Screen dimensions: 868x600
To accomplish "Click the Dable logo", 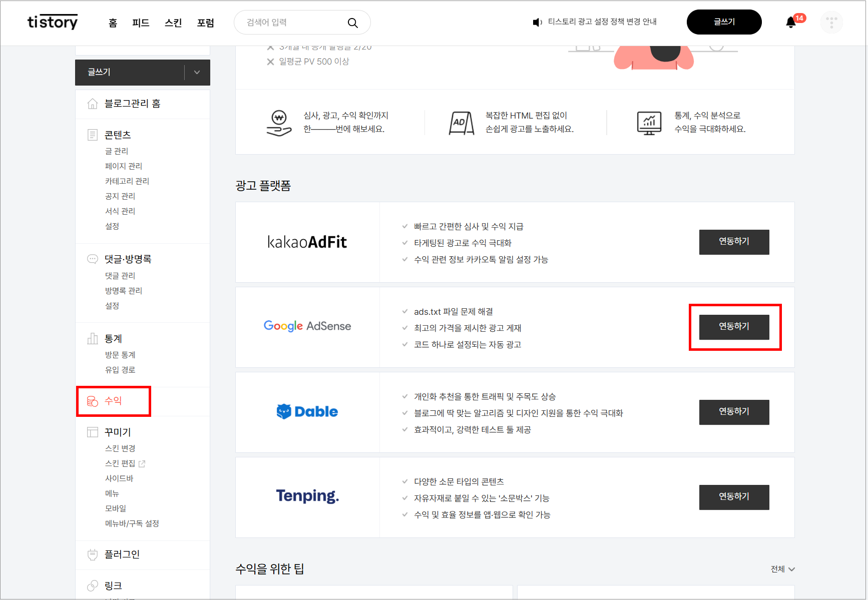I will tap(307, 411).
